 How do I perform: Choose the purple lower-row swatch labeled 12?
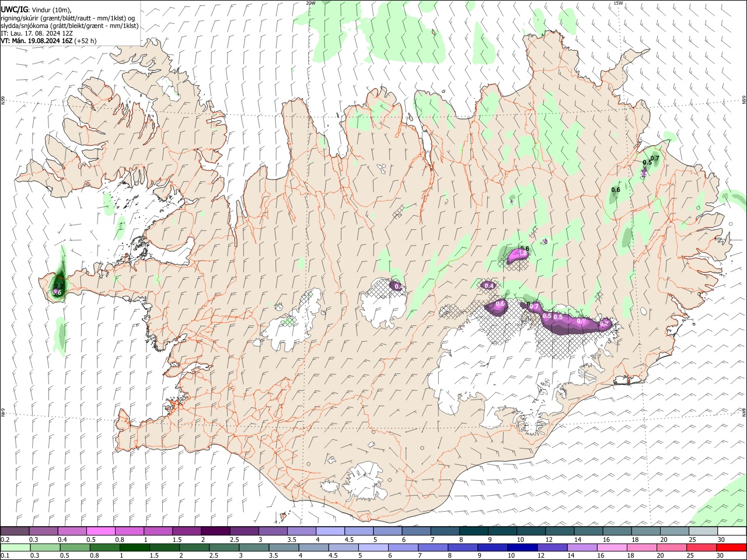(x=552, y=548)
